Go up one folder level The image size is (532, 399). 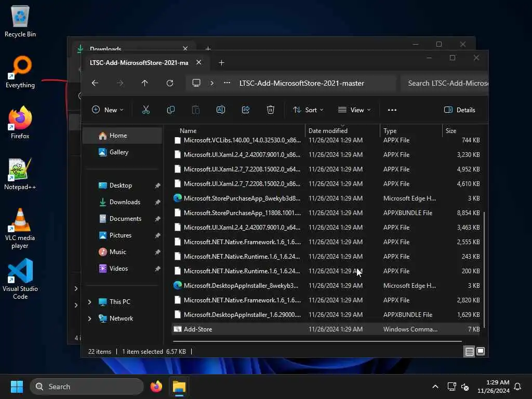point(145,83)
